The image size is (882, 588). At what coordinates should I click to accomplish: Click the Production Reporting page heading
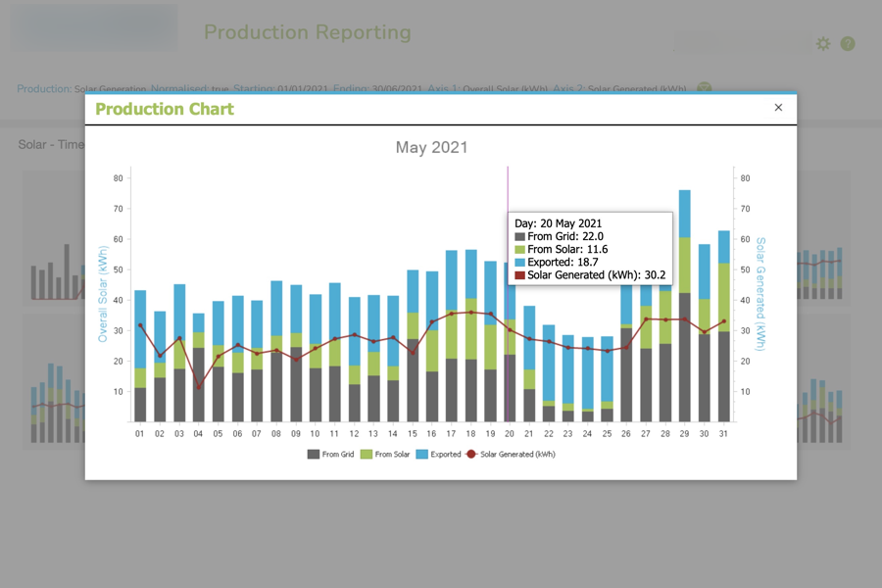click(307, 32)
